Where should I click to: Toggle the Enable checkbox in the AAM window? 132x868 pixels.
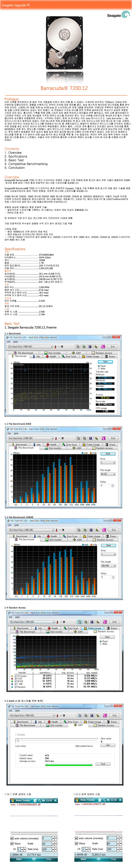[x=17, y=735]
